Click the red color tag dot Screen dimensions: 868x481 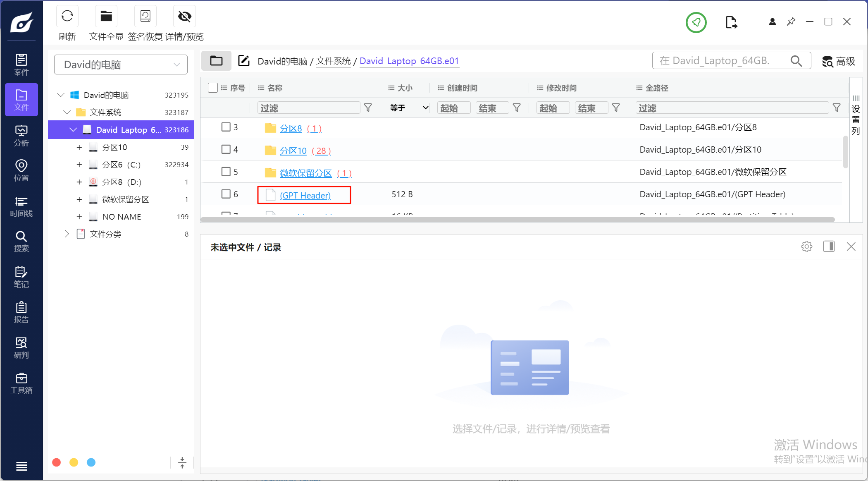pos(57,462)
